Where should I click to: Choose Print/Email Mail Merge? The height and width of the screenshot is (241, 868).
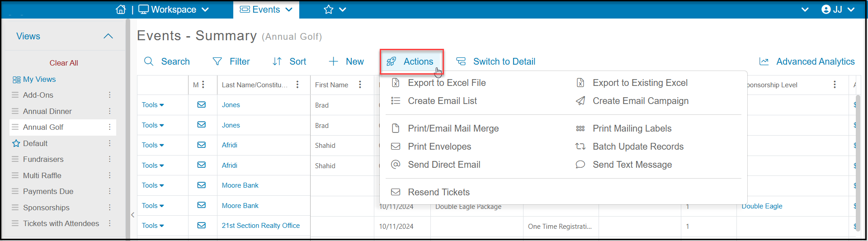click(x=445, y=128)
